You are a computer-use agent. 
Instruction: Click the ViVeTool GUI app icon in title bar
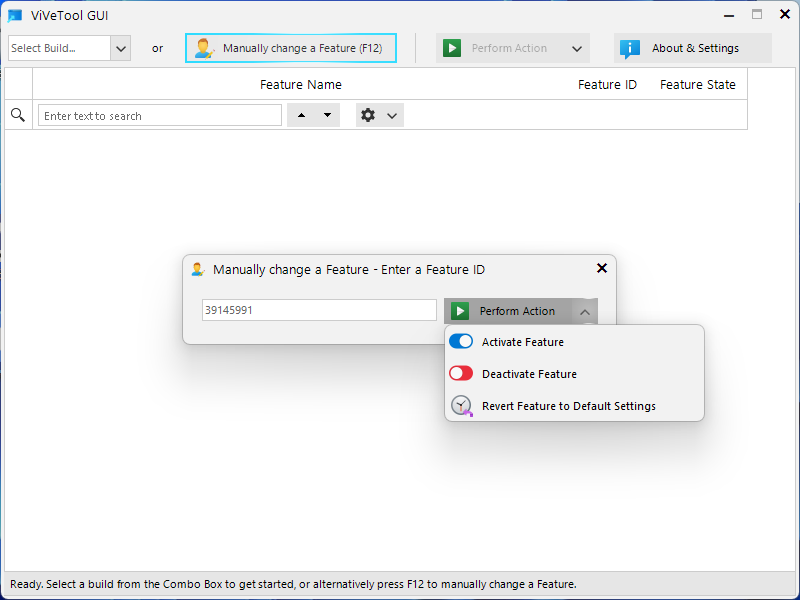pyautogui.click(x=15, y=15)
